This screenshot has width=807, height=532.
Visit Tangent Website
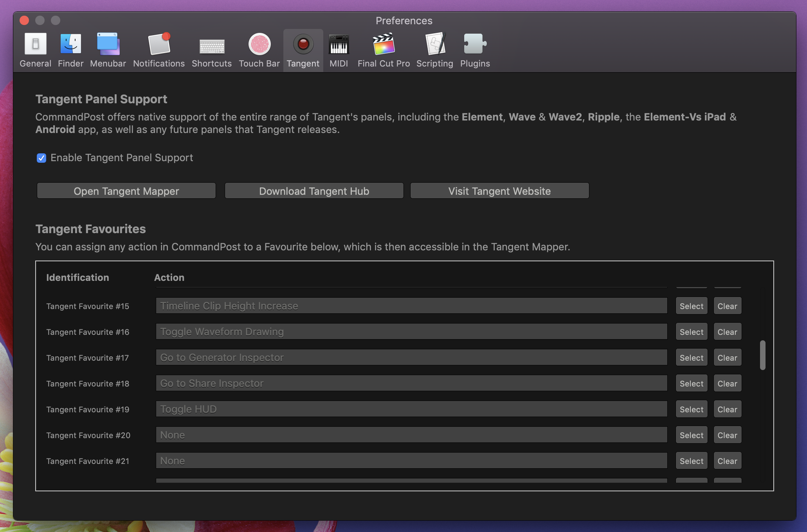pyautogui.click(x=499, y=191)
